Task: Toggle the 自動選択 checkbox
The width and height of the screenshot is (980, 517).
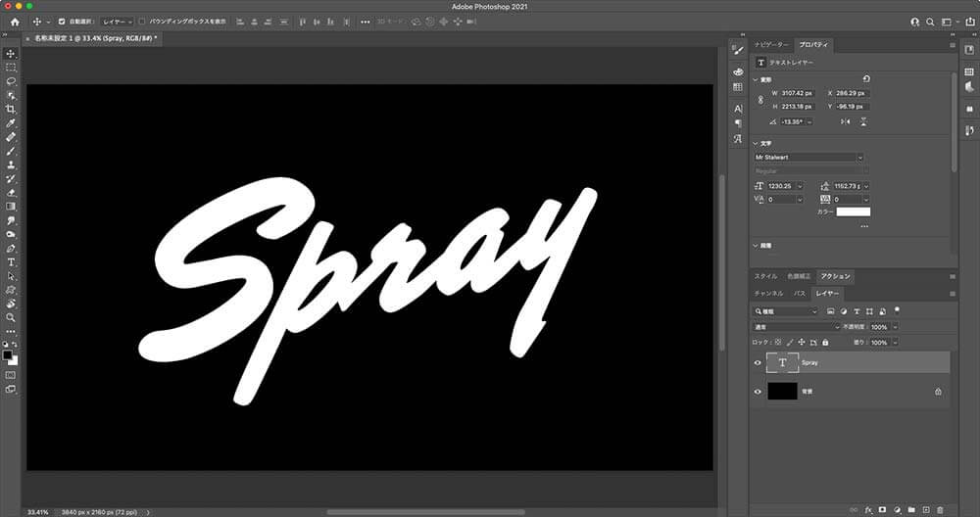Action: (61, 22)
